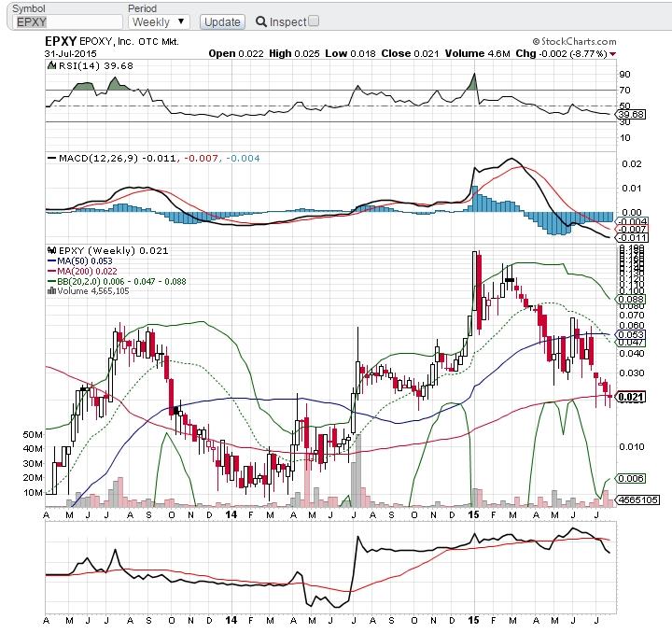672x633 pixels.
Task: Click the 0.021 current price tag
Action: (631, 398)
